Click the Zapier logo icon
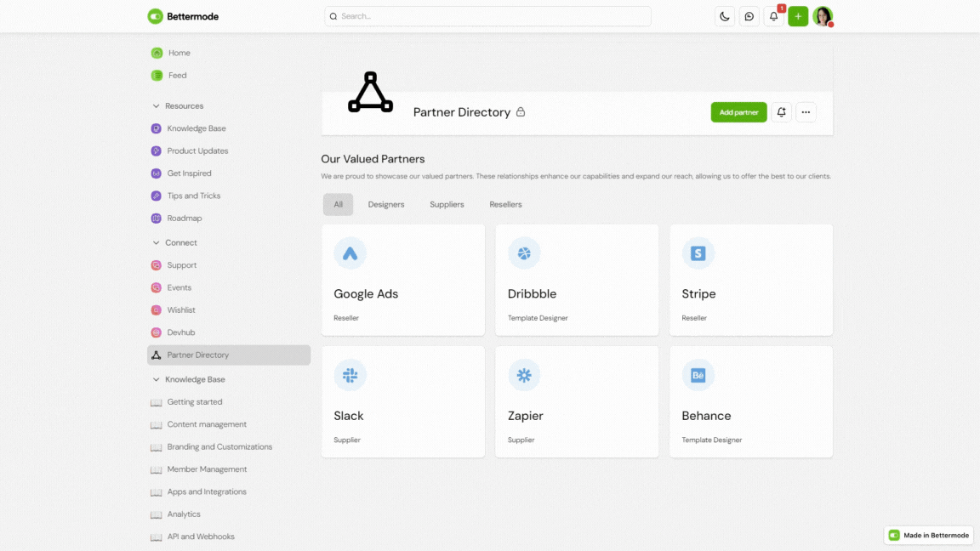 pyautogui.click(x=524, y=376)
